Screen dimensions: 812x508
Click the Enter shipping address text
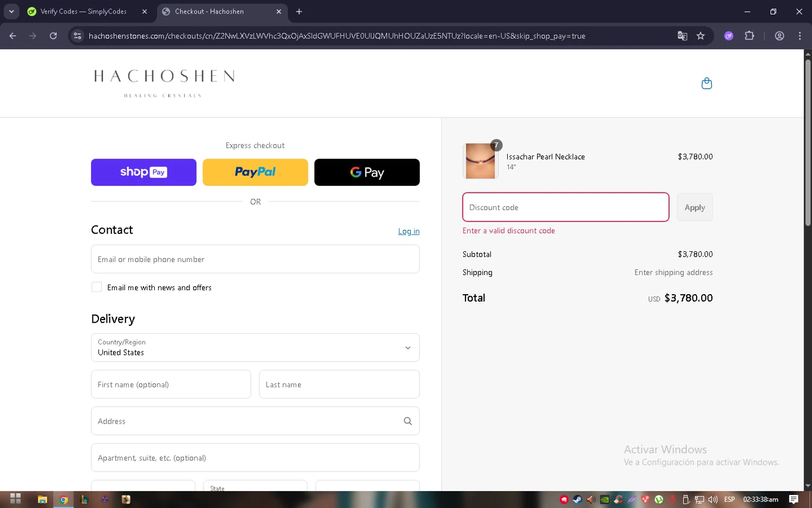(673, 272)
